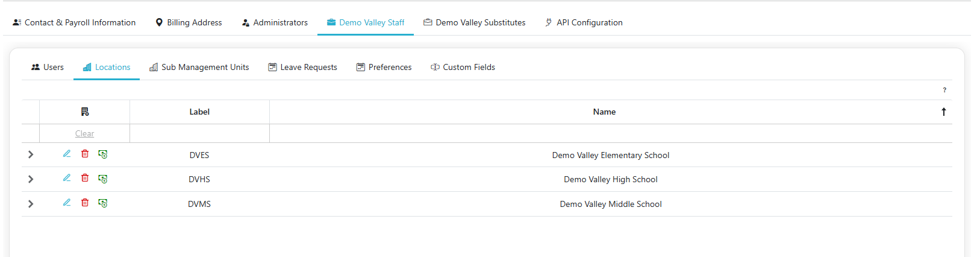The height and width of the screenshot is (257, 980).
Task: Delete the DVHS location using trash icon
Action: (85, 178)
